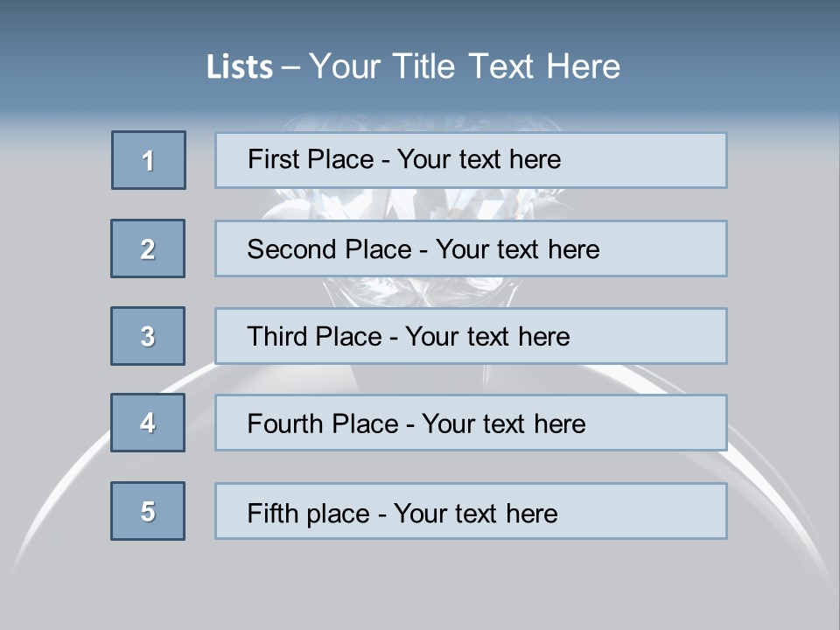Click the word "Third" in the list
840x630 pixels.
tap(278, 337)
